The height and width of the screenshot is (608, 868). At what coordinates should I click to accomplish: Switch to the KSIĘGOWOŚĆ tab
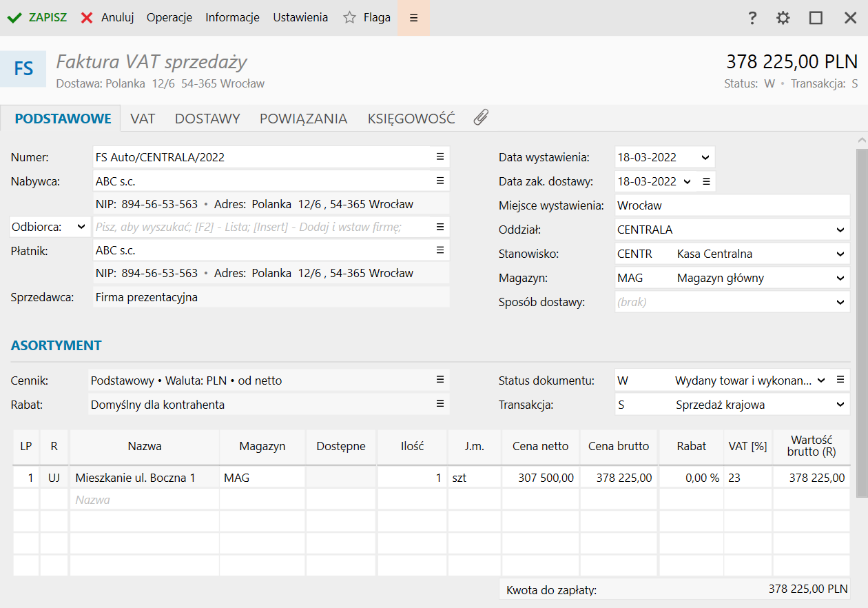point(411,119)
